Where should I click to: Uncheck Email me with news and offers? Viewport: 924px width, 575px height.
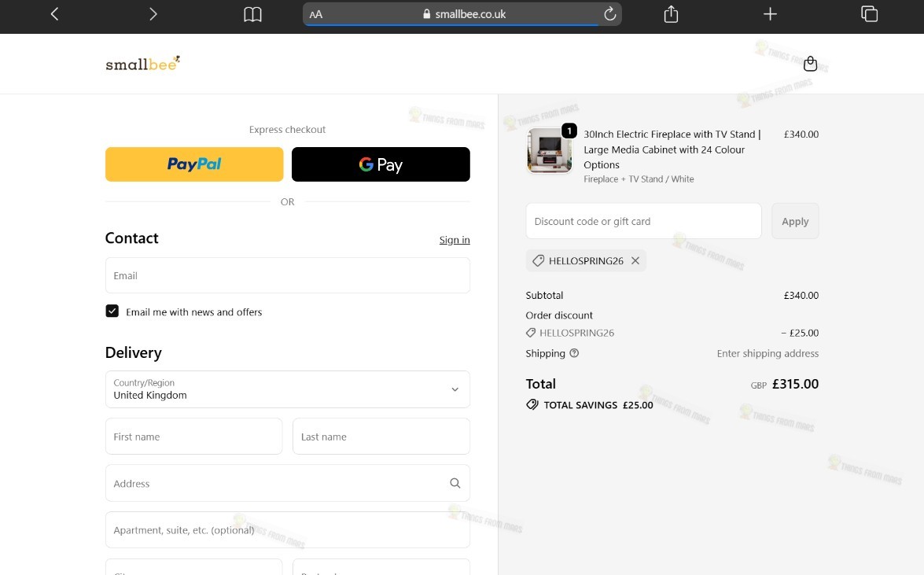pyautogui.click(x=112, y=311)
